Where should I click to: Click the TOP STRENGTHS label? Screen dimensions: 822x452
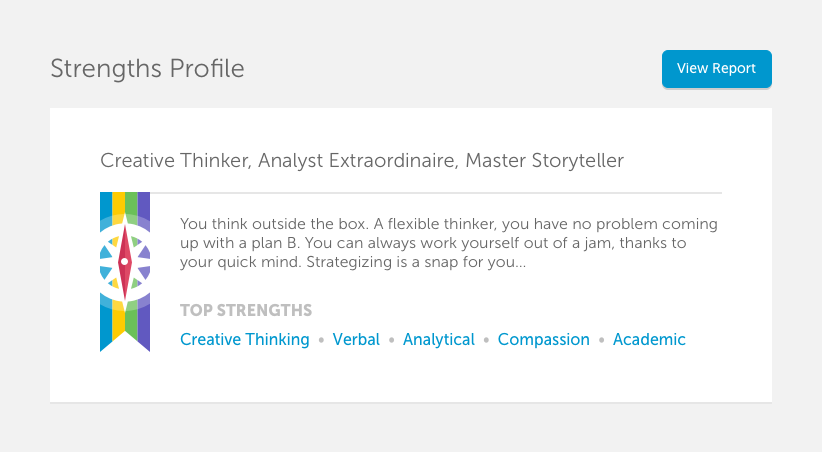[x=246, y=310]
